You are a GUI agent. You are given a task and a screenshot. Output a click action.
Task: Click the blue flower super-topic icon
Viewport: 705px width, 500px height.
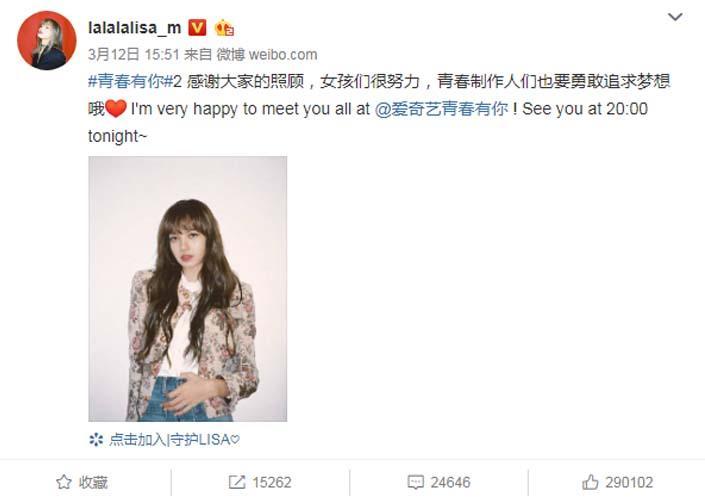(96, 439)
